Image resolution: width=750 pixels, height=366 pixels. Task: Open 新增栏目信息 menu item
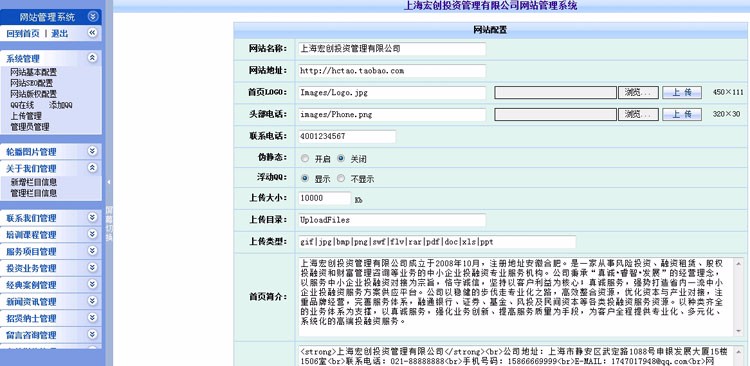(x=33, y=182)
